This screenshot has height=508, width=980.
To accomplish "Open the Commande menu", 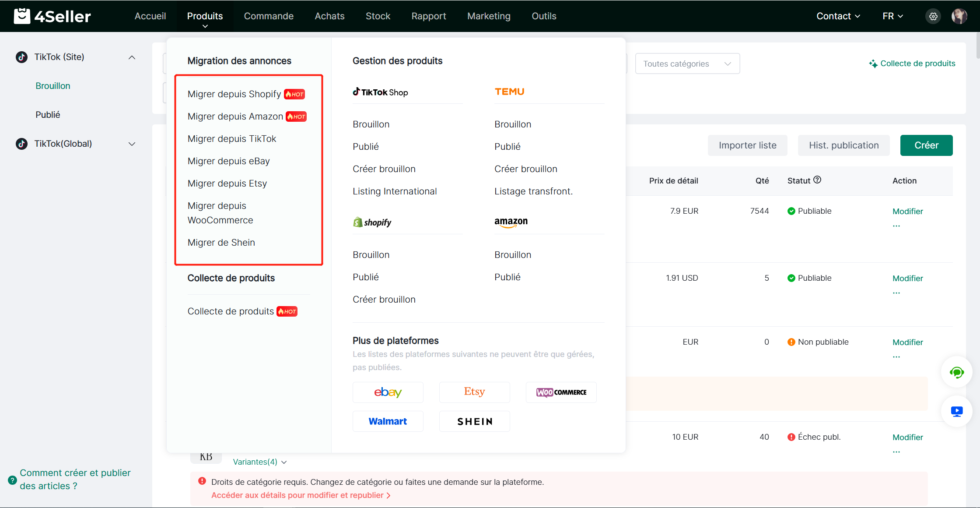I will (x=269, y=16).
